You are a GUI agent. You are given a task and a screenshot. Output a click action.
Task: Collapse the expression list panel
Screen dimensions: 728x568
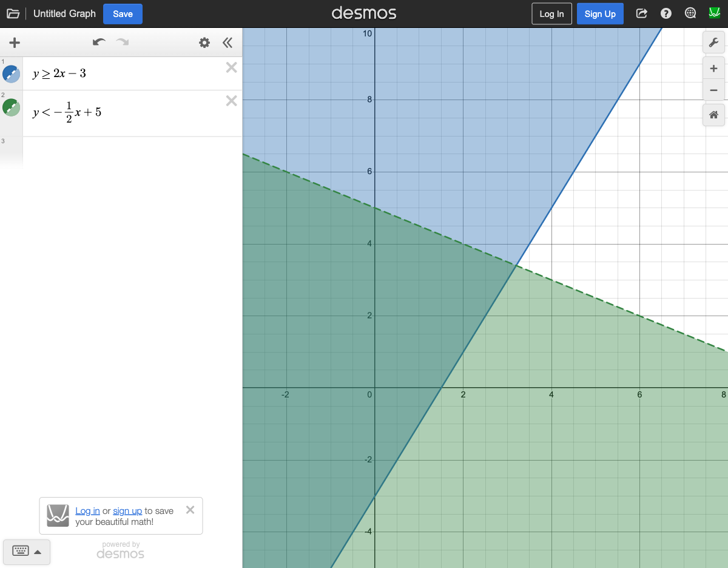point(227,42)
